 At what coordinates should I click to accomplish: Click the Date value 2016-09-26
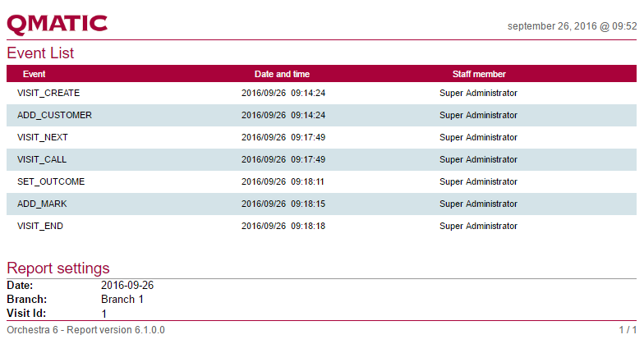point(127,286)
